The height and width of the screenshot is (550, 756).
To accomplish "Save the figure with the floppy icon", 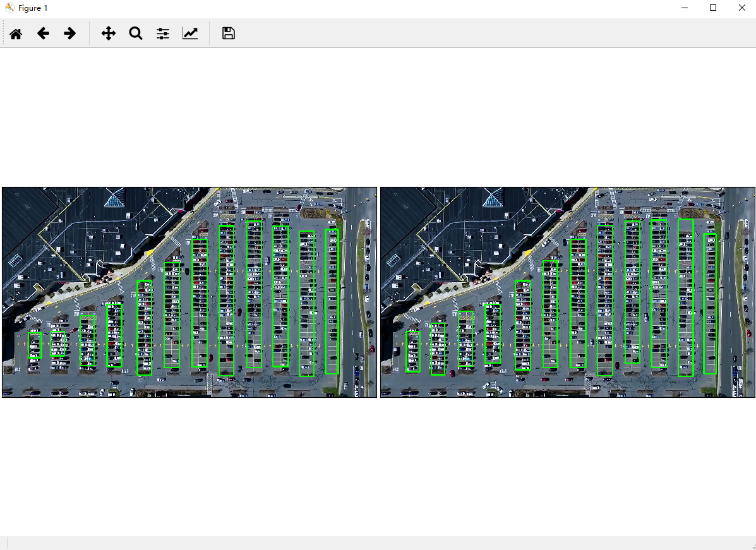I will tap(229, 33).
